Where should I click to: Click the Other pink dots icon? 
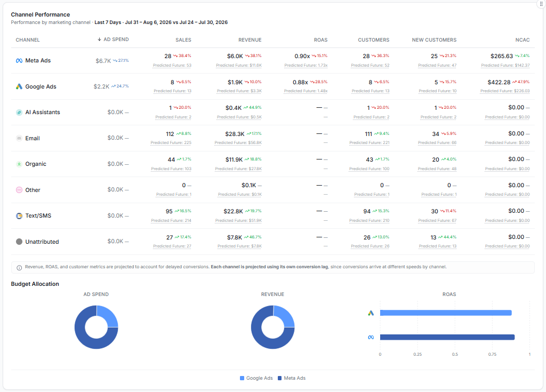coord(19,190)
